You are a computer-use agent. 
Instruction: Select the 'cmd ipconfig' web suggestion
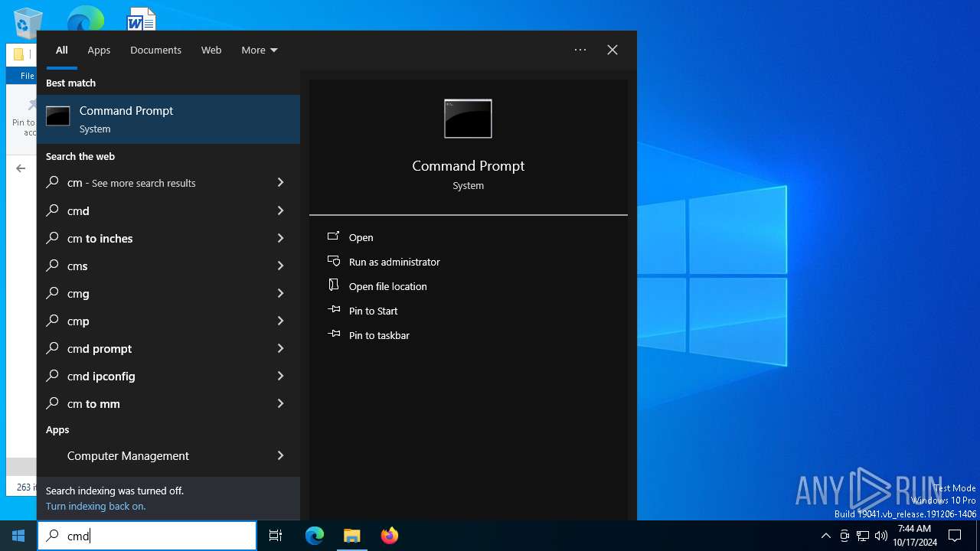[x=168, y=376]
